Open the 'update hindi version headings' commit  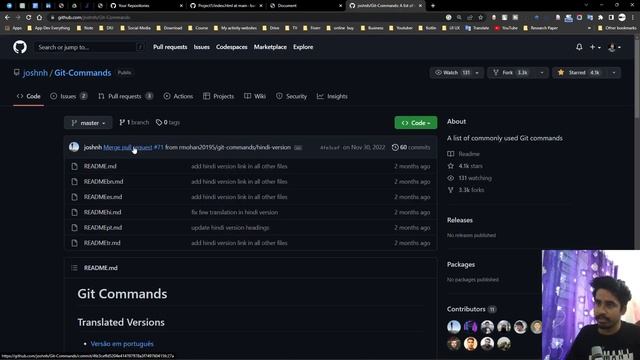tap(230, 228)
